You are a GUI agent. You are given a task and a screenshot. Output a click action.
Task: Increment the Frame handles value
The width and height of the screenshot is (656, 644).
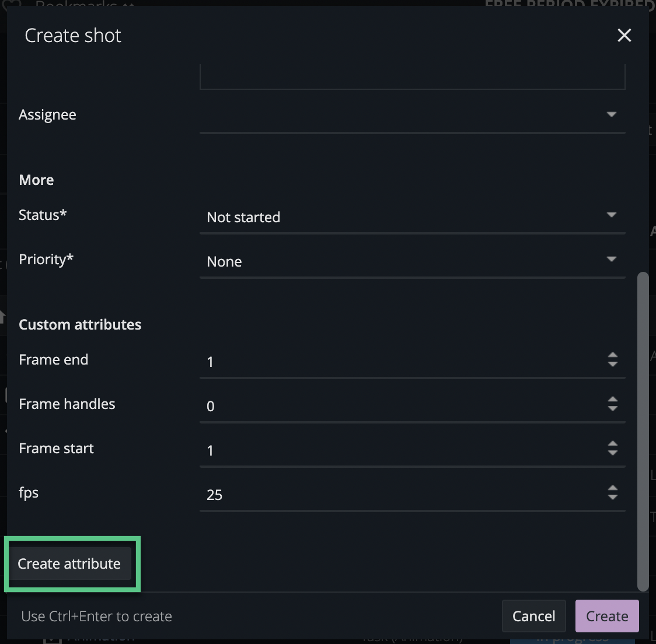(613, 400)
